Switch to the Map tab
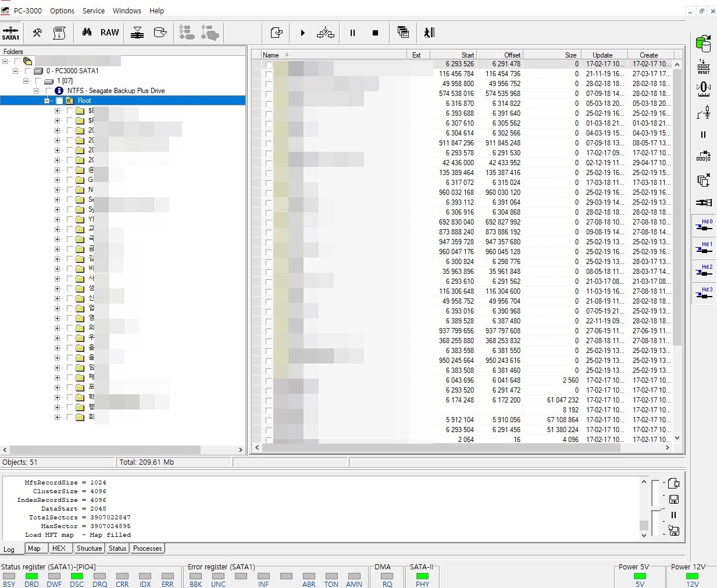Screen dimensions: 717x588 pyautogui.click(x=34, y=548)
